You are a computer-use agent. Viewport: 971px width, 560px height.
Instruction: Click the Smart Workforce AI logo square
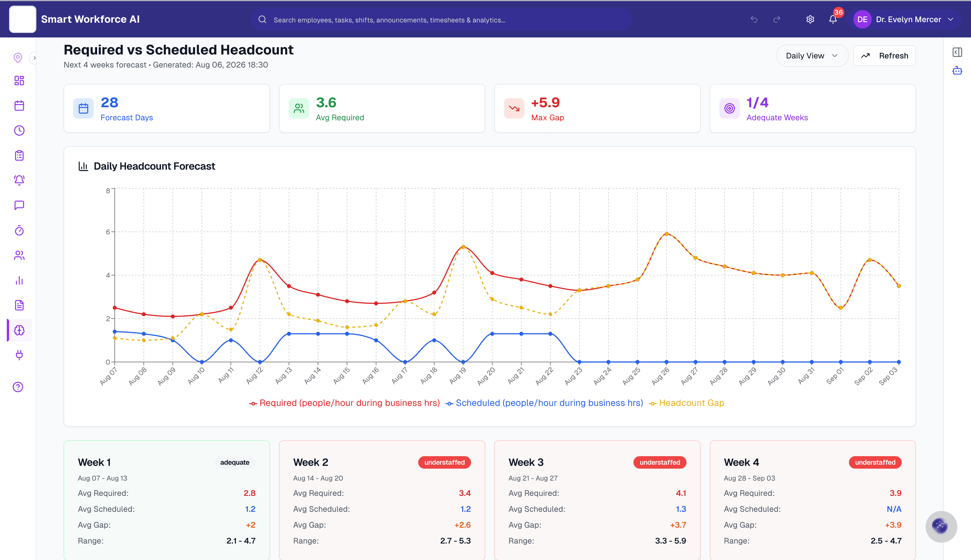coord(23,19)
